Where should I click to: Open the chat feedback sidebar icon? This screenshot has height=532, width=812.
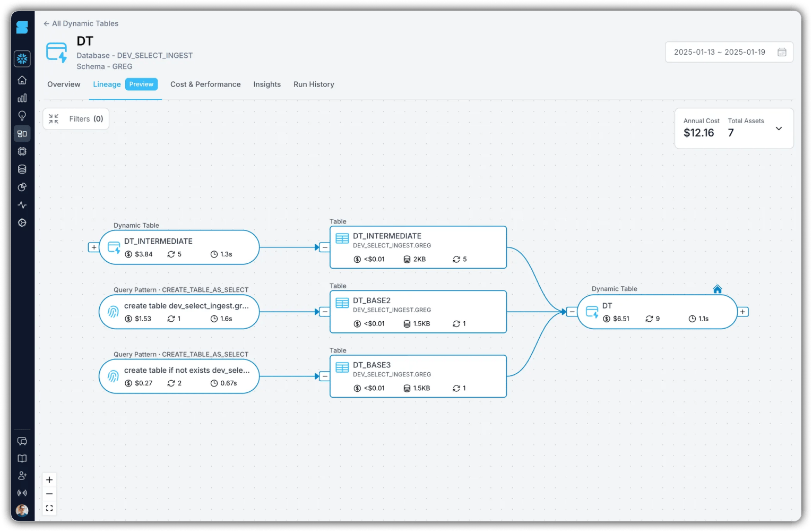point(22,441)
